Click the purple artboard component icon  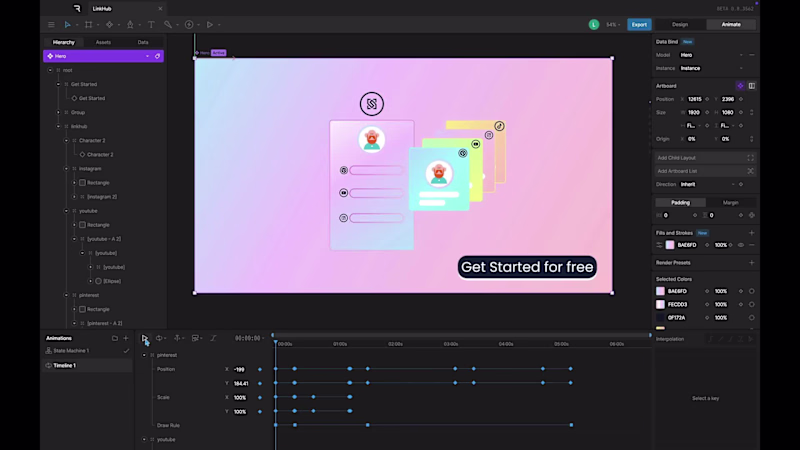(740, 86)
